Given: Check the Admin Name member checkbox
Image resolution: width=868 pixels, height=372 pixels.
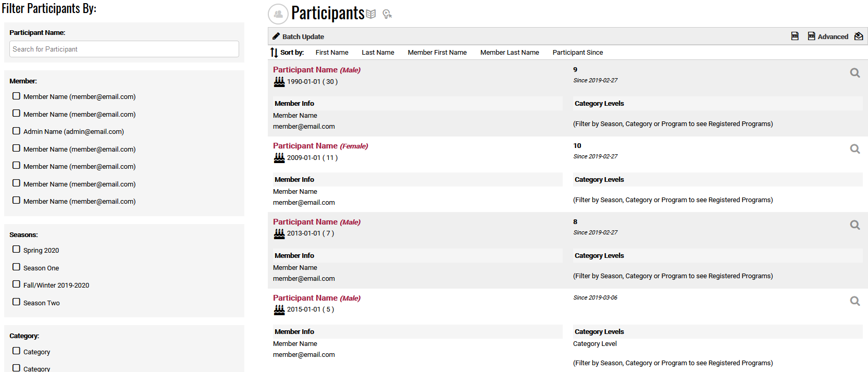Looking at the screenshot, I should 16,130.
